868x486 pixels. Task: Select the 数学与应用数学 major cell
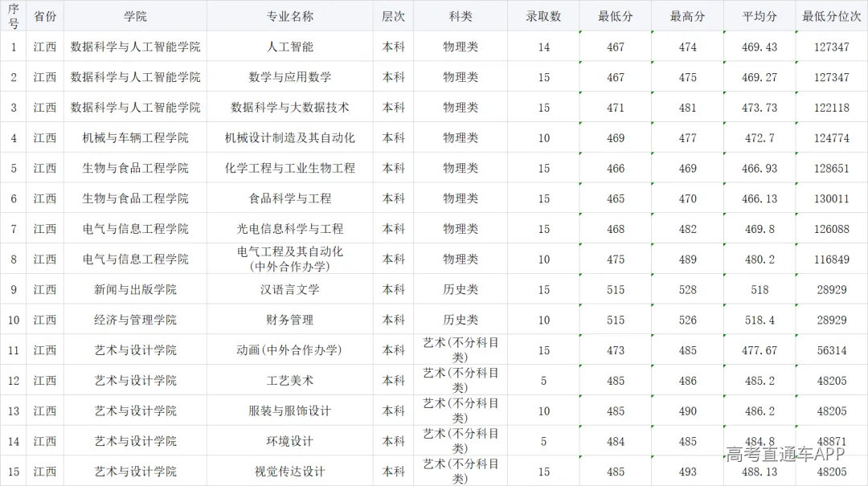tap(290, 77)
